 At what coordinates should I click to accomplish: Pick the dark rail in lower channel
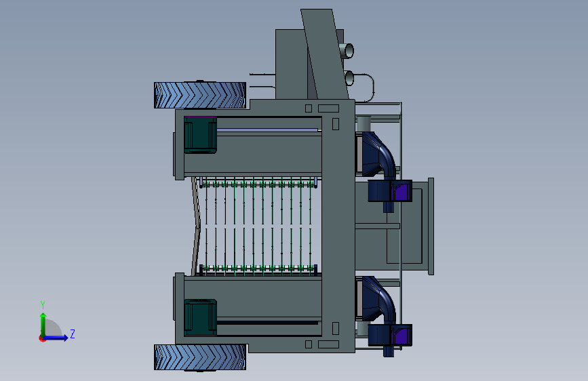(x=267, y=323)
